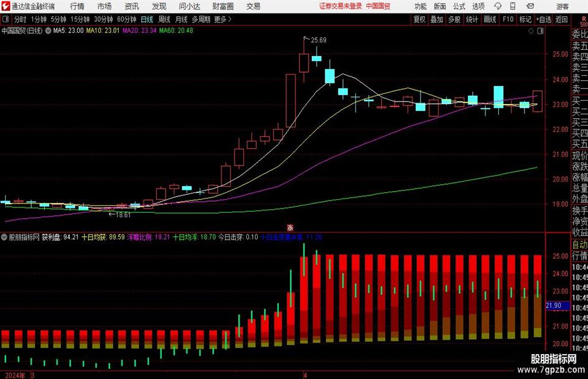
Task: Click the 复权 toolbar button
Action: tap(419, 19)
